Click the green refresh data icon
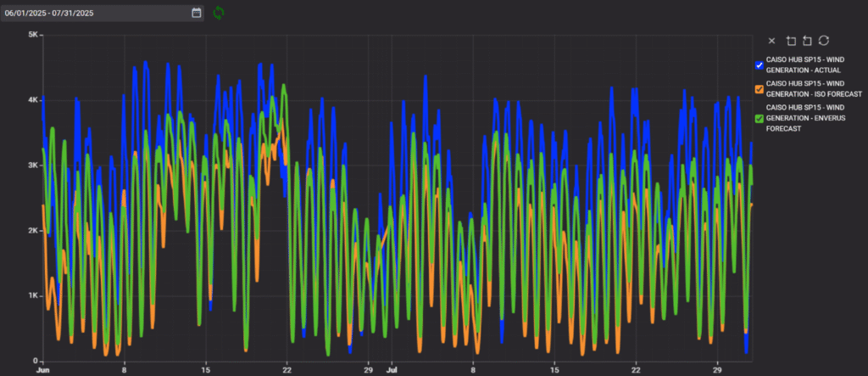The image size is (868, 376). coord(219,13)
